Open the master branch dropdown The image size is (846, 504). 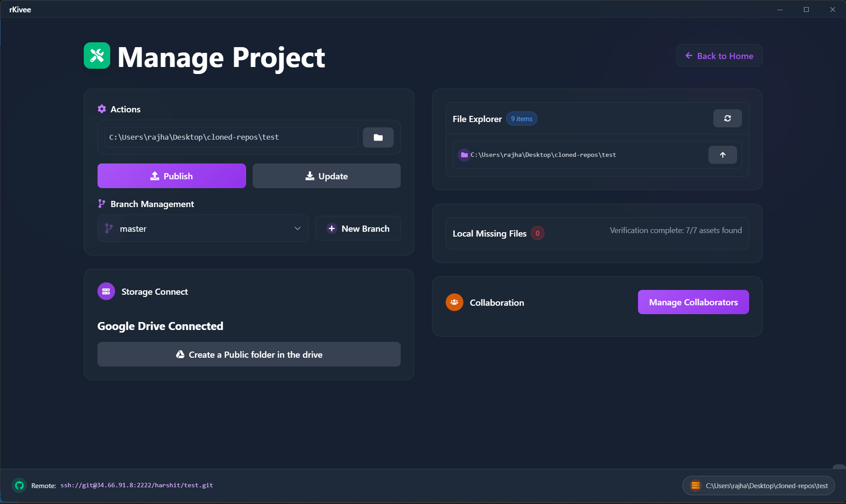202,229
